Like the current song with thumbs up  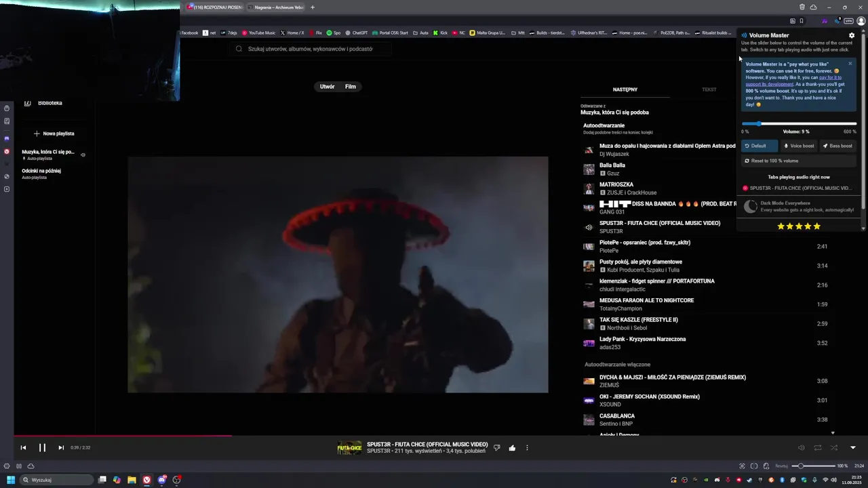coord(512,447)
